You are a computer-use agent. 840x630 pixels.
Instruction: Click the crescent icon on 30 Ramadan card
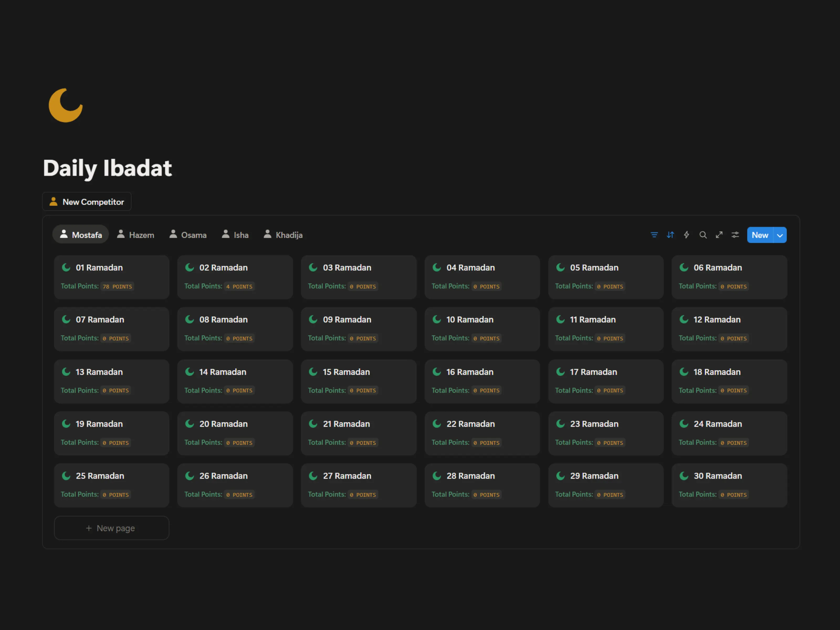pos(684,475)
